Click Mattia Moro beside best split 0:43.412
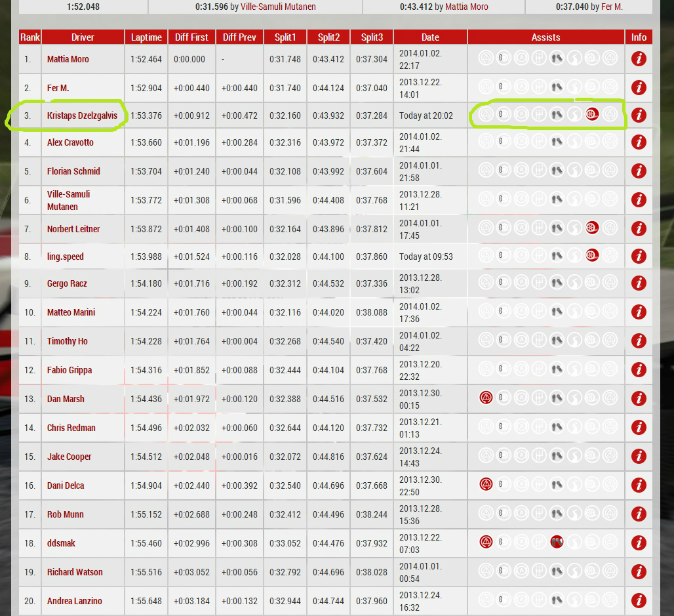Screen dimensions: 674x616 pyautogui.click(x=466, y=7)
